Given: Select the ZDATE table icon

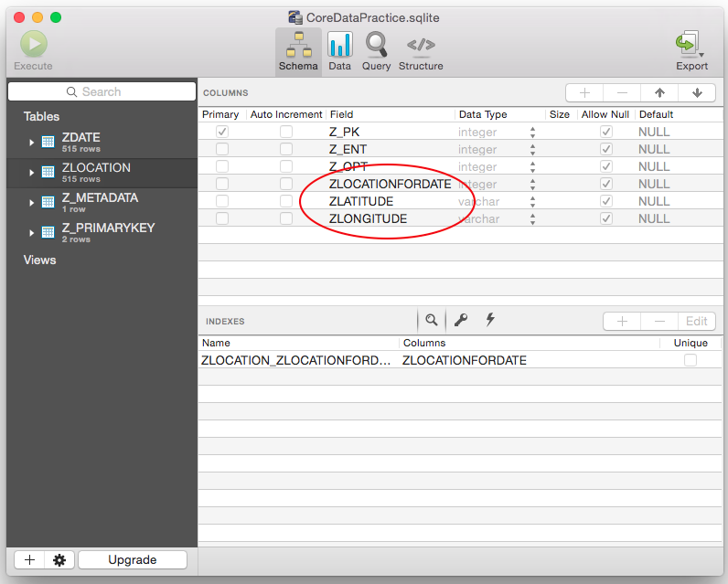Looking at the screenshot, I should point(48,142).
